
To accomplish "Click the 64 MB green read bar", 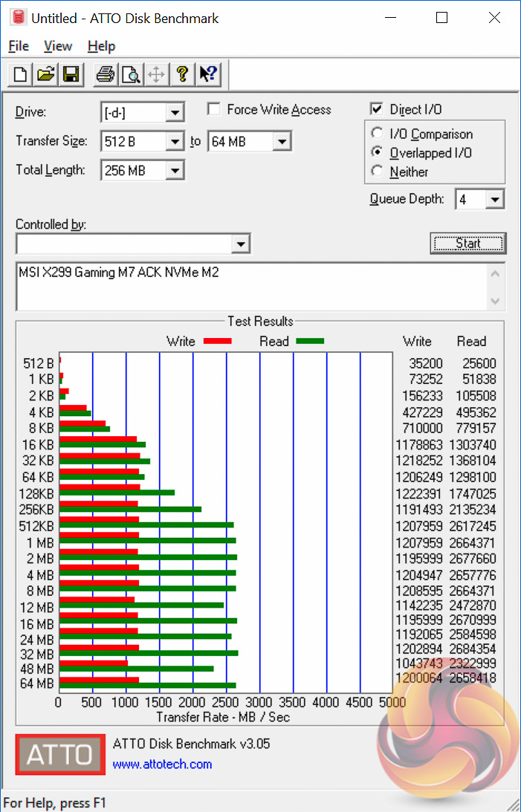I will click(148, 686).
